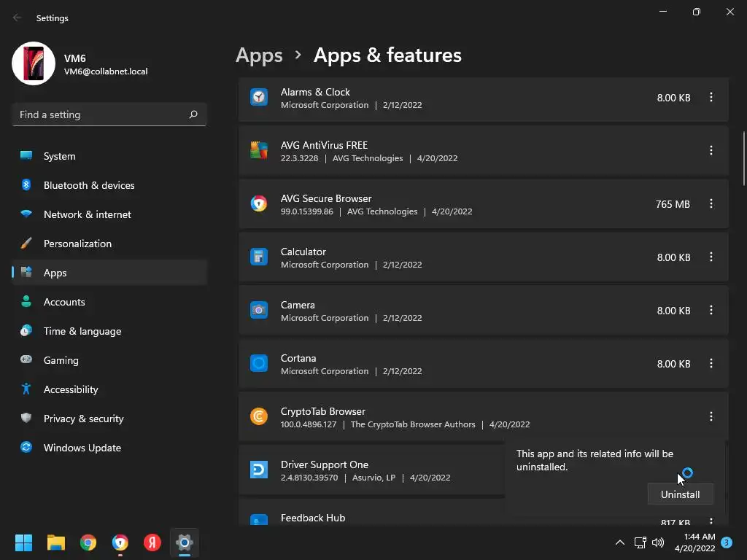747x560 pixels.
Task: Click the AVG Secure Browser app icon
Action: coord(259,204)
